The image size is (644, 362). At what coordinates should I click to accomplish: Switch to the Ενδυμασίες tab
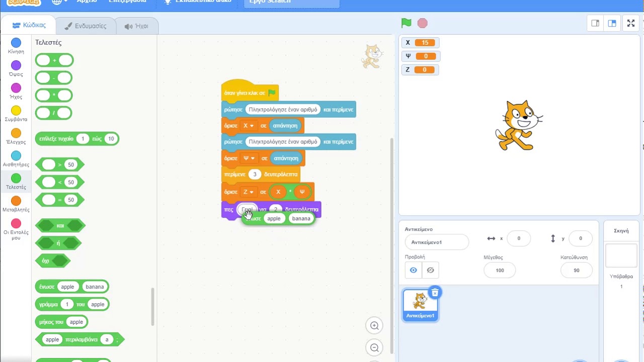point(85,26)
